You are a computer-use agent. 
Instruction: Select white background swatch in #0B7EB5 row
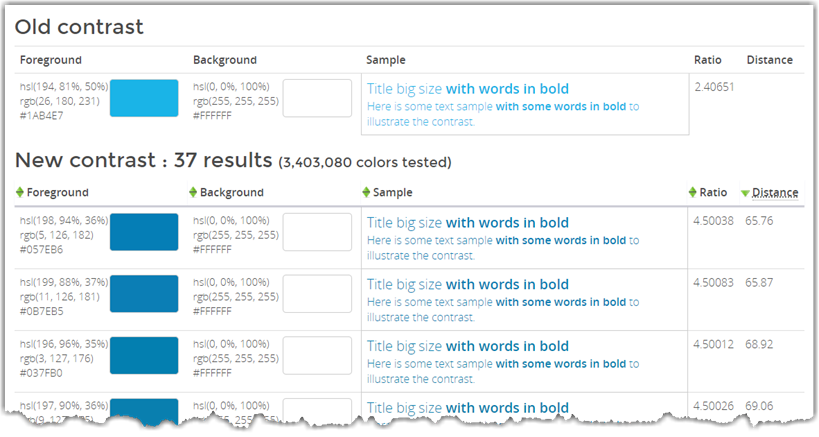pos(317,293)
